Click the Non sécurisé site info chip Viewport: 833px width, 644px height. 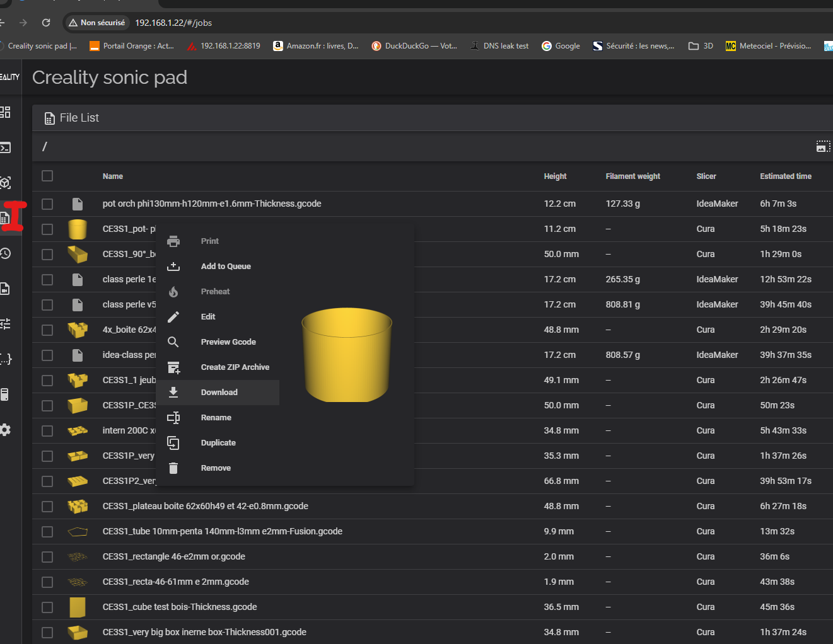point(97,23)
